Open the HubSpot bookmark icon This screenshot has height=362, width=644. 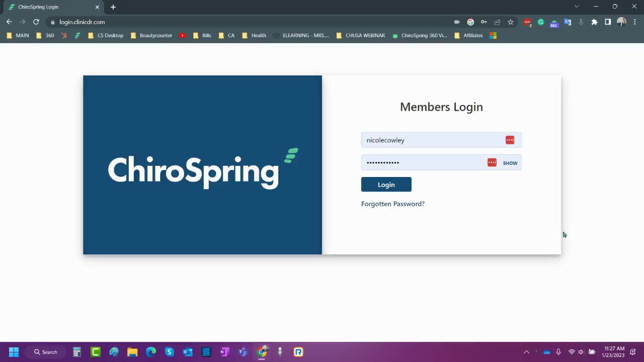tap(64, 36)
